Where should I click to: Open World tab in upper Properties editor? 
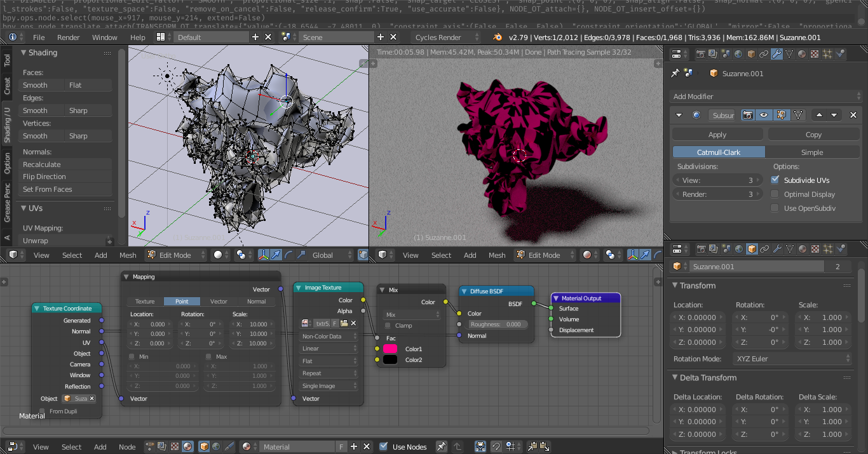(738, 54)
